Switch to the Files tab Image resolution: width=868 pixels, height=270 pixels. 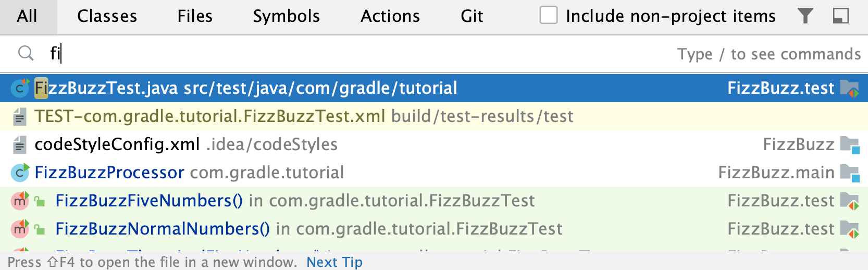click(x=195, y=16)
